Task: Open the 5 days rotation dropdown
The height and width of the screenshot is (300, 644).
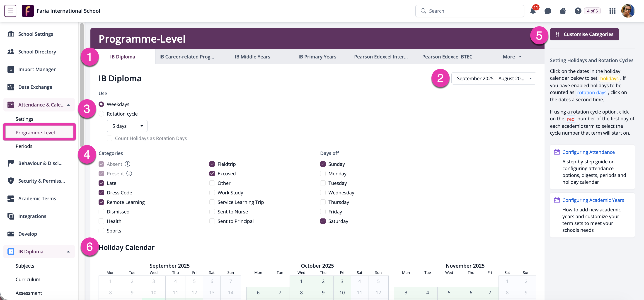Action: [127, 126]
